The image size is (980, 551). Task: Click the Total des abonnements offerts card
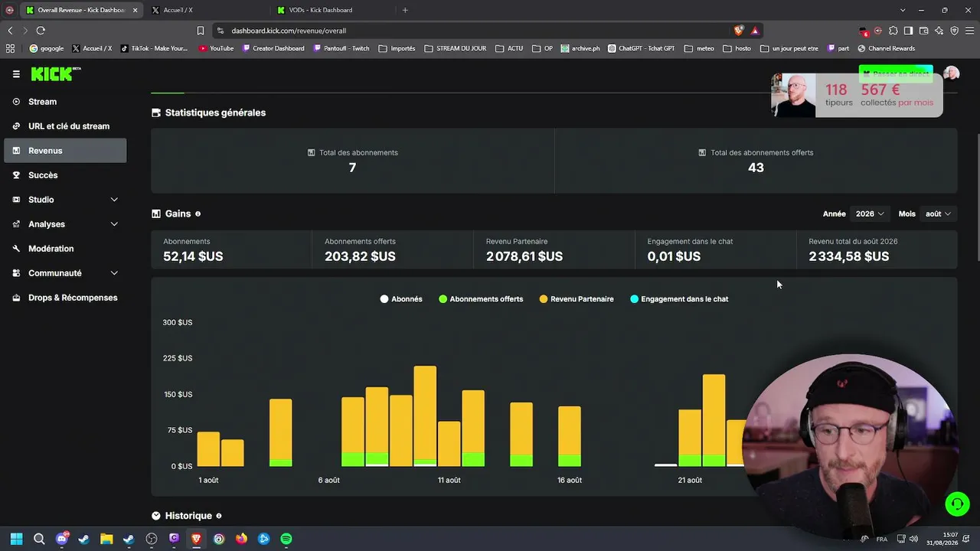coord(756,161)
